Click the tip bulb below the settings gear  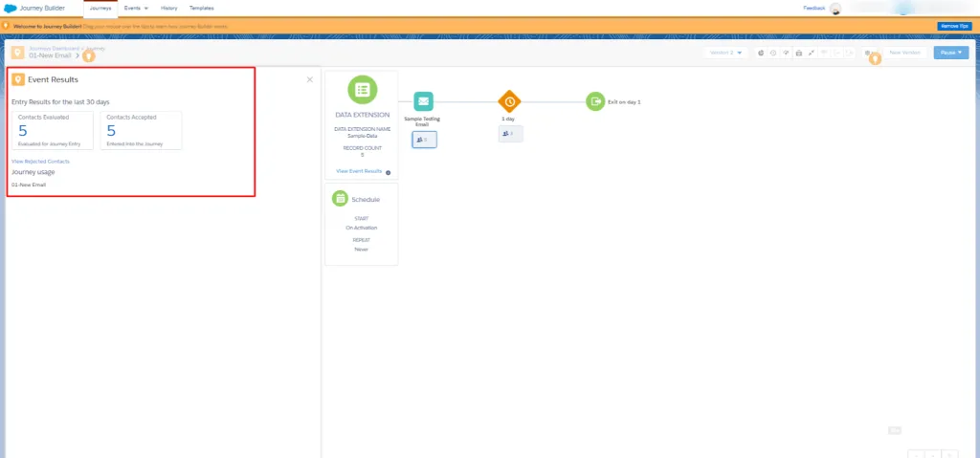pos(876,58)
